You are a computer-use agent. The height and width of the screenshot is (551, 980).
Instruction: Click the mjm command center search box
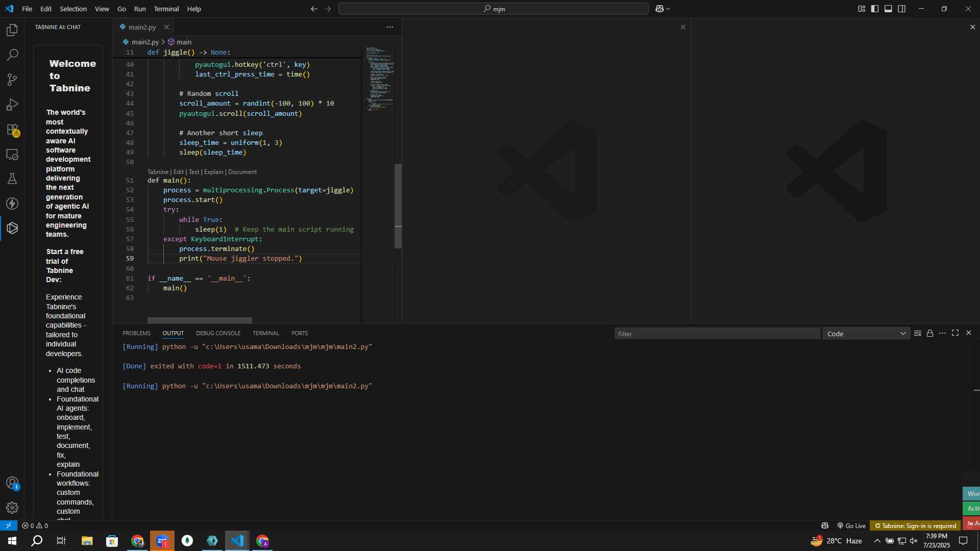click(494, 9)
